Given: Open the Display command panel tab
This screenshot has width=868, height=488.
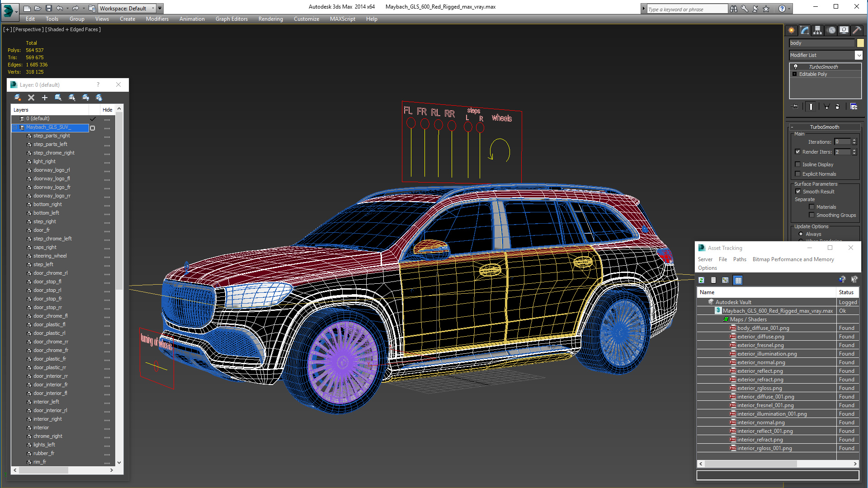Looking at the screenshot, I should click(x=844, y=30).
